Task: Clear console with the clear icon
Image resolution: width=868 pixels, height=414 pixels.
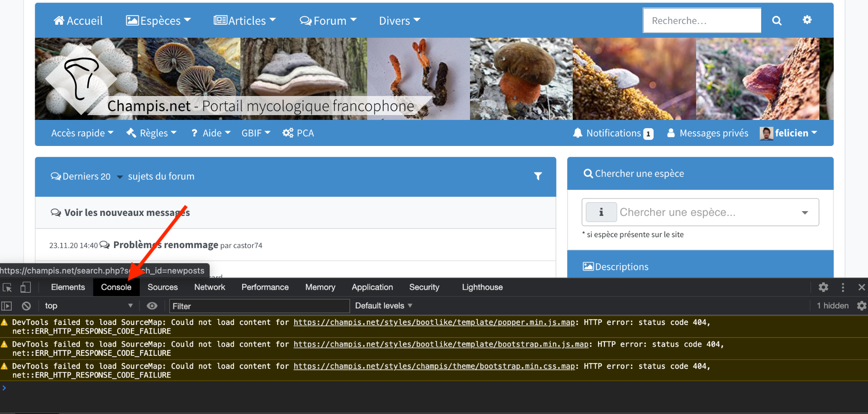Action: [26, 306]
